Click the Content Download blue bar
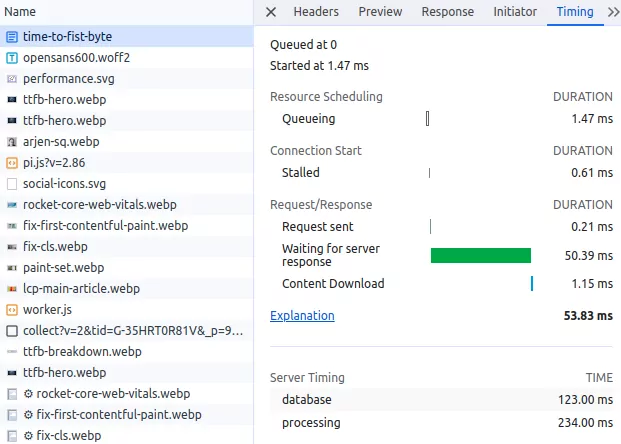621x444 pixels. click(532, 284)
